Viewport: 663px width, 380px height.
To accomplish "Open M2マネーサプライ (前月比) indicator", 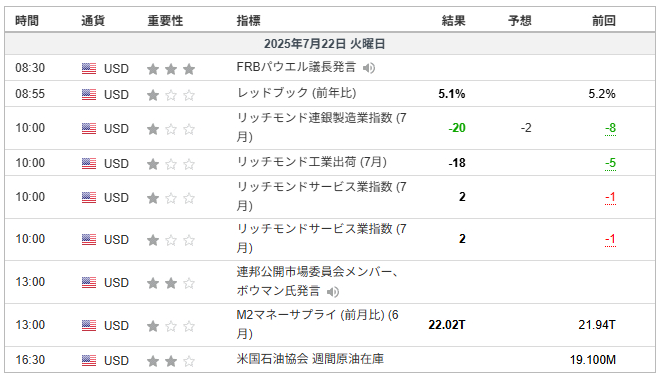I will (317, 324).
